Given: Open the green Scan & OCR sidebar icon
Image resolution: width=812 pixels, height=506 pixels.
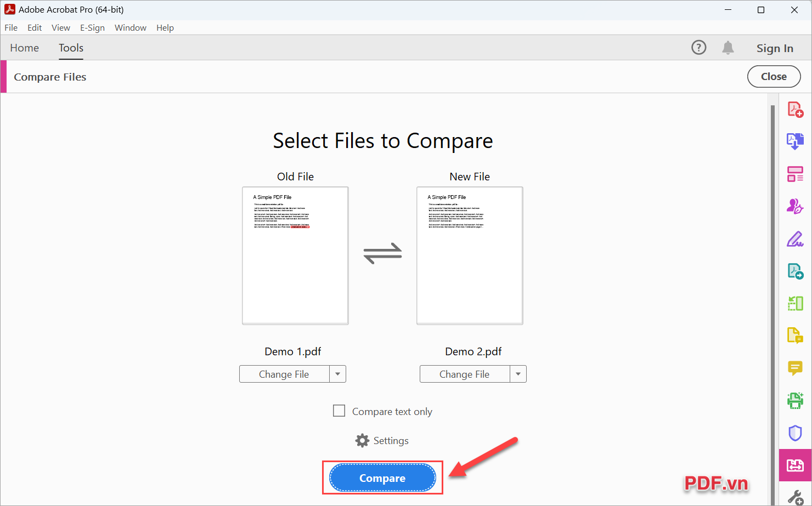Looking at the screenshot, I should tap(795, 303).
